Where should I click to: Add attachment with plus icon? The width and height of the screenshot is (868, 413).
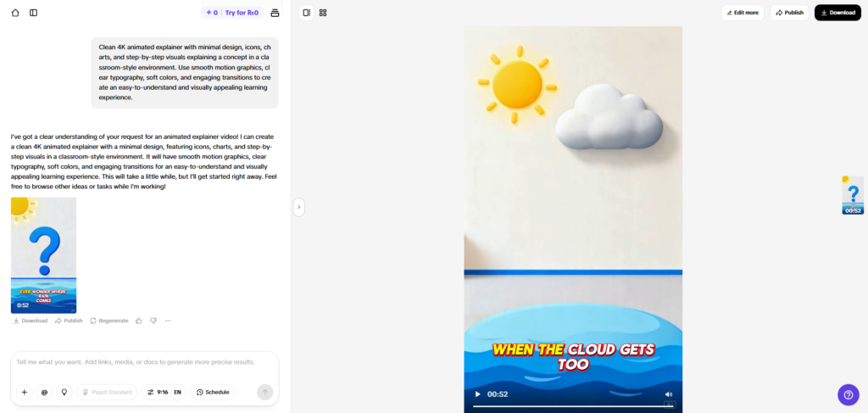pyautogui.click(x=25, y=392)
